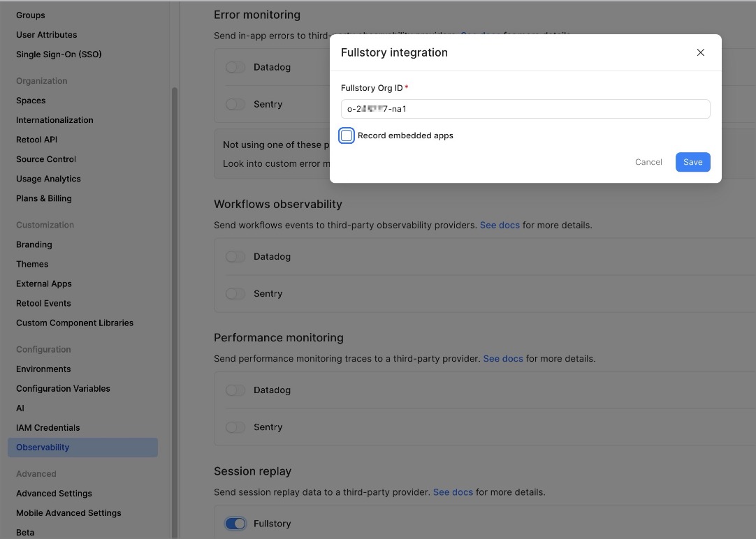Toggle Datadog under Error monitoring
Image resolution: width=756 pixels, height=539 pixels.
pyautogui.click(x=235, y=68)
